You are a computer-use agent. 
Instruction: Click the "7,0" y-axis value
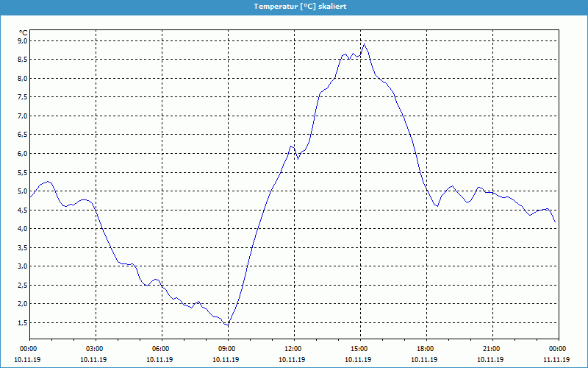pyautogui.click(x=23, y=116)
